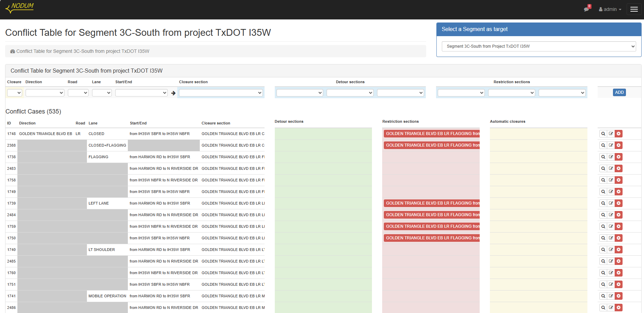Open the admin user menu
644x313 pixels.
coord(610,9)
